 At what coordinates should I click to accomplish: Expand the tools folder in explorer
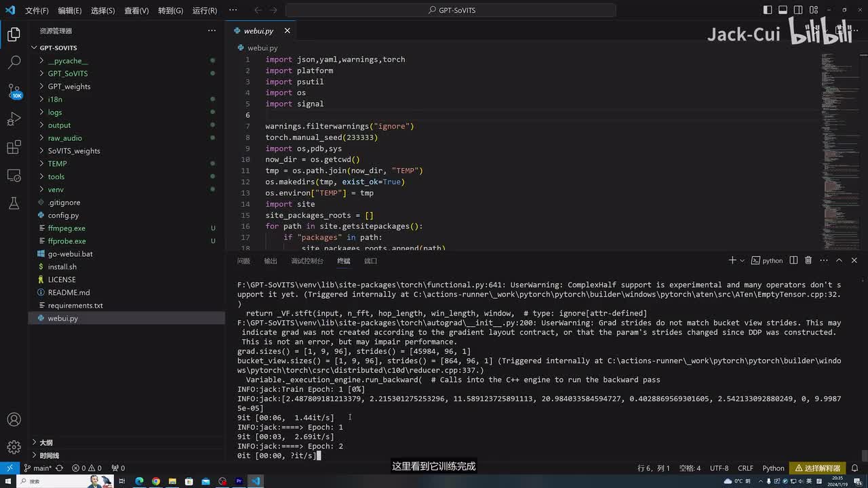point(56,176)
